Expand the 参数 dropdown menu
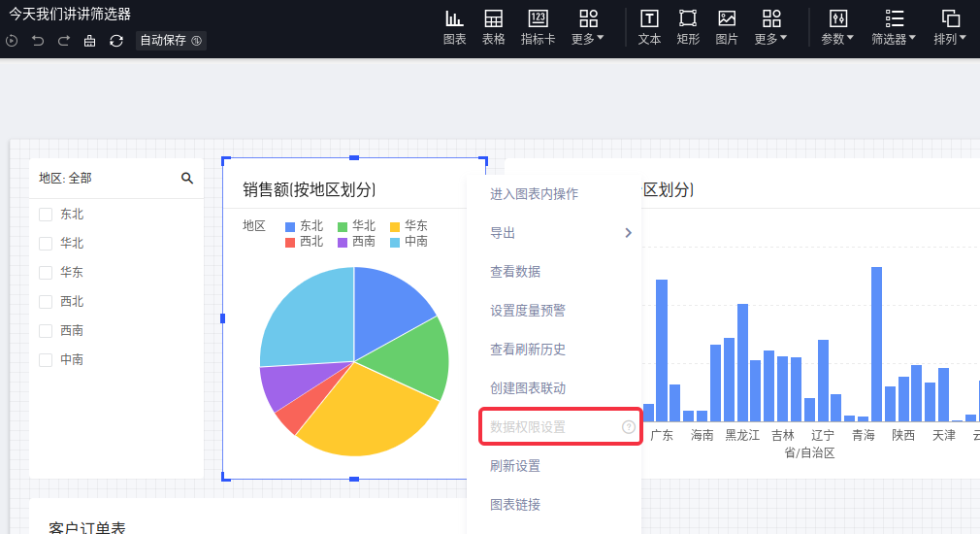 coord(837,27)
